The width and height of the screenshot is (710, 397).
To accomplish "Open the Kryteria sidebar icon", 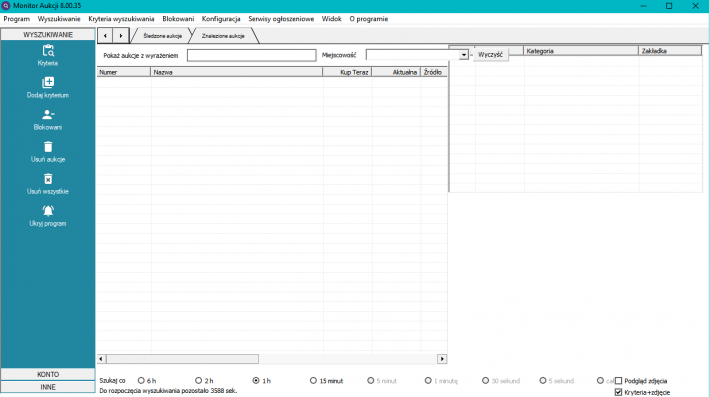I will coord(48,51).
